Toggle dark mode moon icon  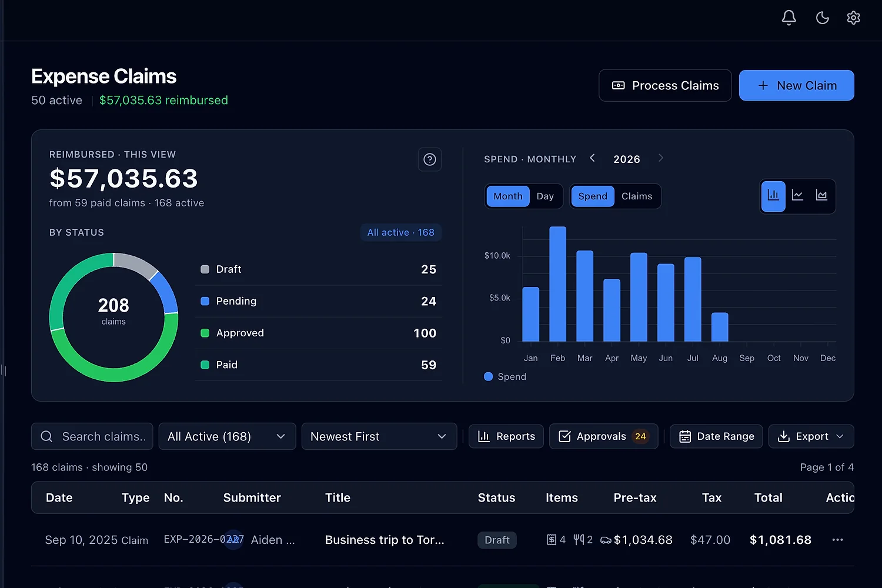point(822,18)
